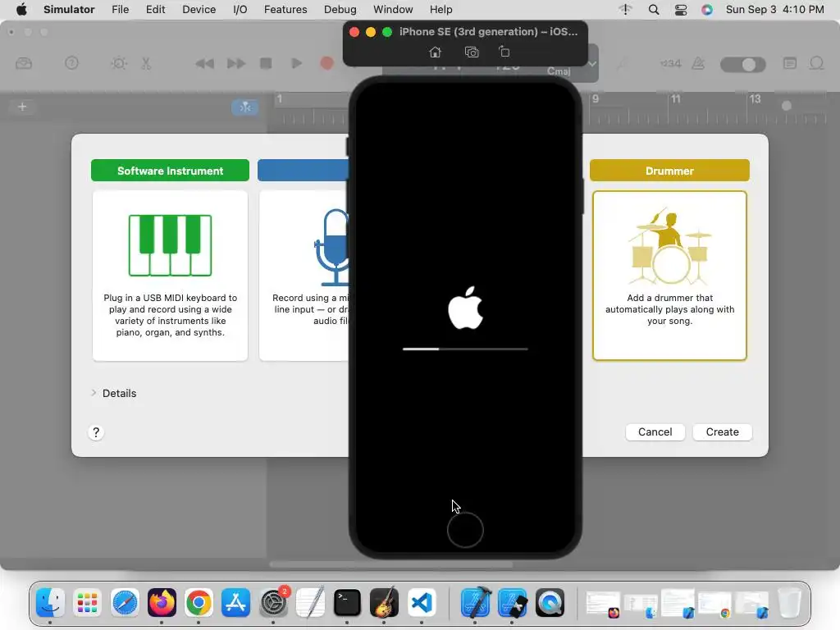Click the dialog help question mark button
This screenshot has width=840, height=630.
click(96, 432)
